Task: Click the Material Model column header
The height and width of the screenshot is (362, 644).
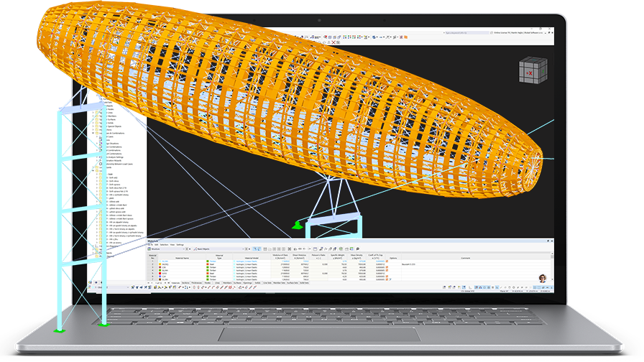Action: 252,258
